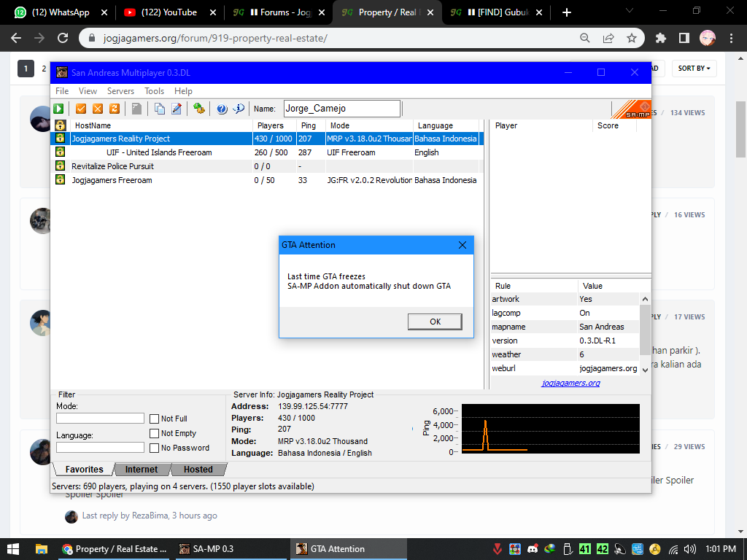
Task: Click the Server Properties pencil icon
Action: coord(177,109)
